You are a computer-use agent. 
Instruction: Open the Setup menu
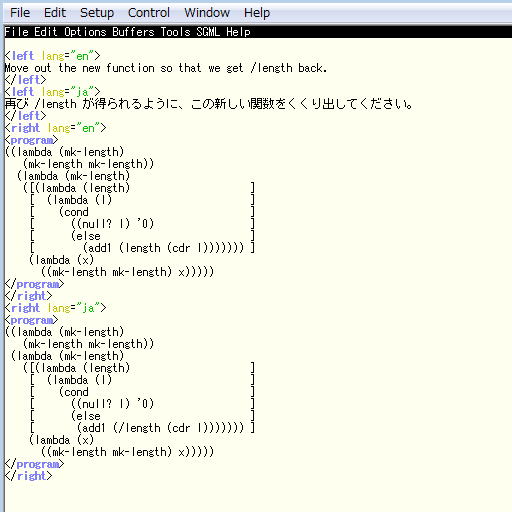click(97, 13)
